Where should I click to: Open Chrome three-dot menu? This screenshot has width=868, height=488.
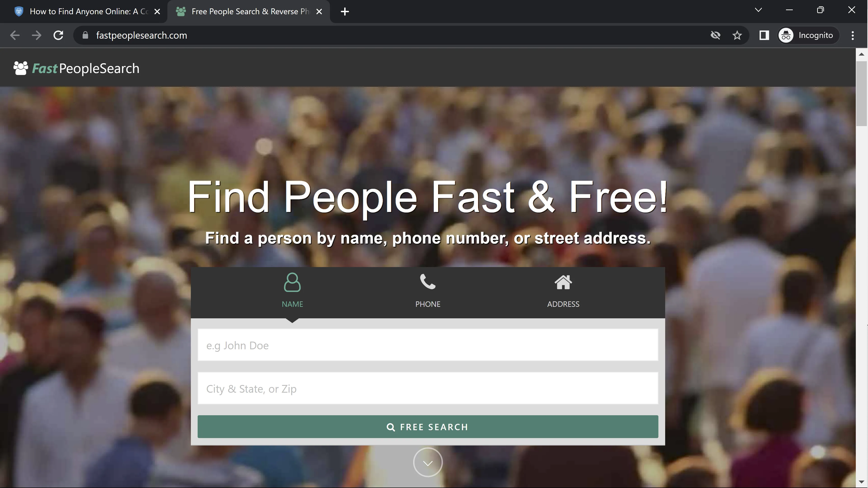pos(852,35)
